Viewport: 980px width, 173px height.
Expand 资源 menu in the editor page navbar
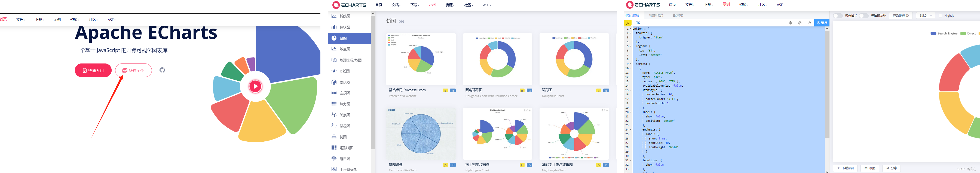click(744, 5)
